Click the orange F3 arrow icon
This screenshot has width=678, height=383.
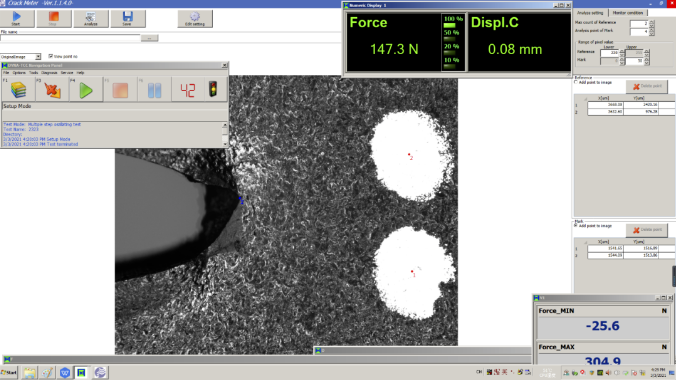tap(52, 90)
